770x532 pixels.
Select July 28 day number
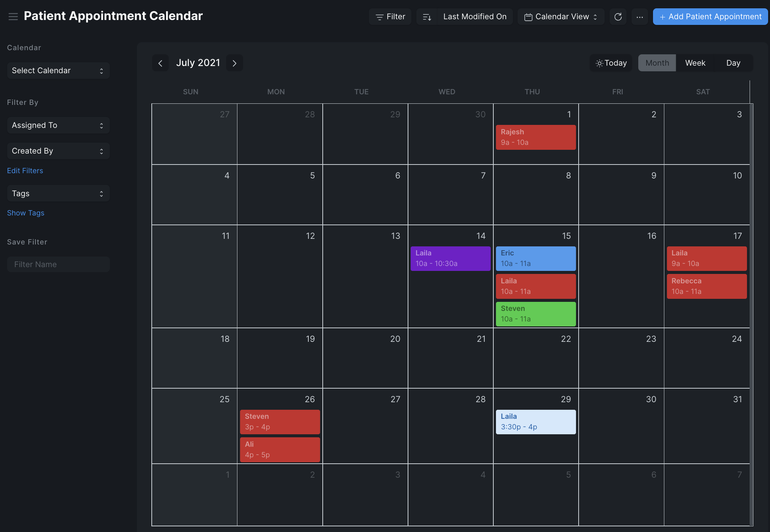(480, 400)
